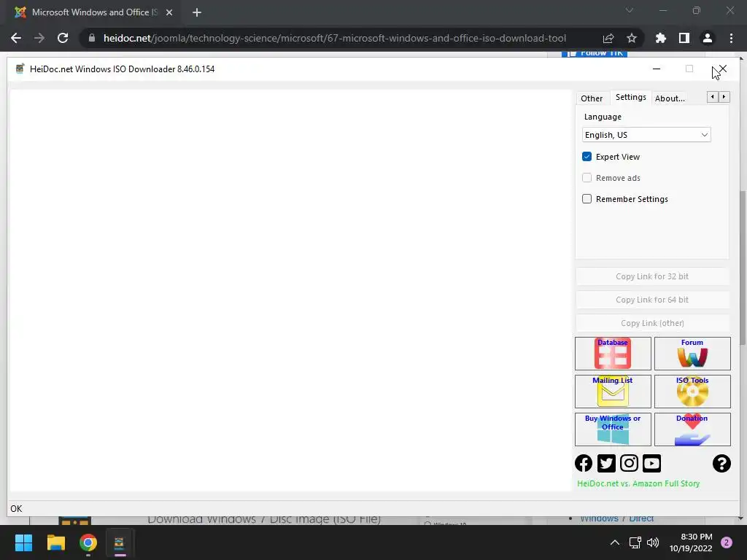The width and height of the screenshot is (747, 560).
Task: Enable the Remember Settings checkbox
Action: [587, 199]
